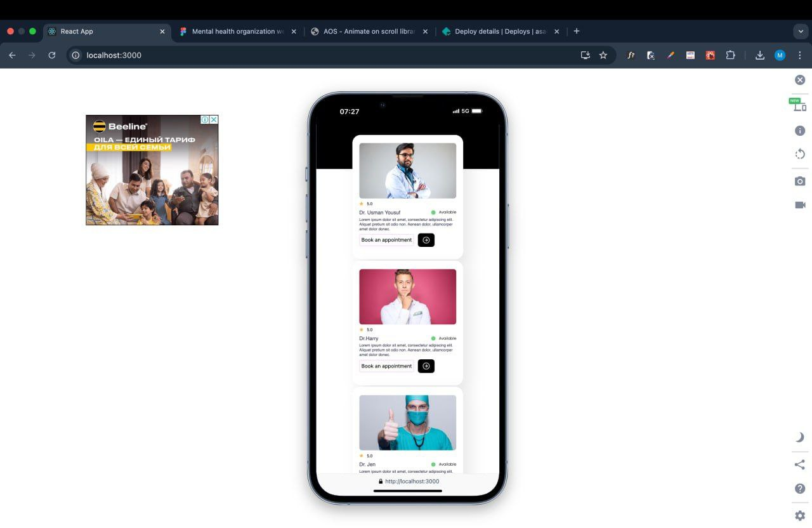Go forward in browser history
812x528 pixels.
pyautogui.click(x=32, y=55)
